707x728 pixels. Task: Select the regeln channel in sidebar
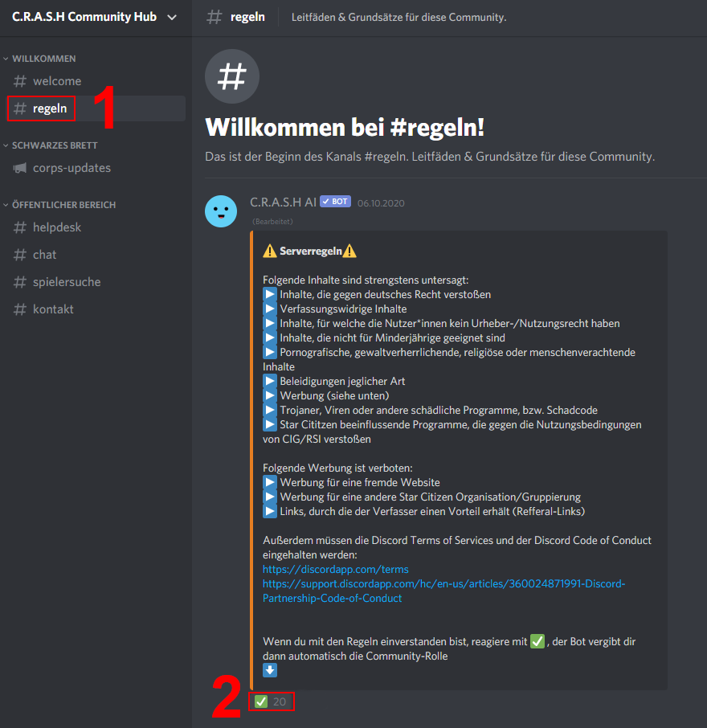pos(96,108)
